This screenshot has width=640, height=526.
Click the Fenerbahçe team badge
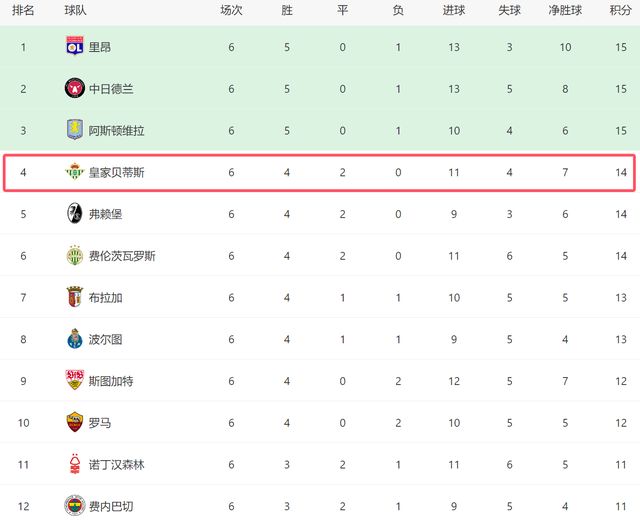point(74,505)
